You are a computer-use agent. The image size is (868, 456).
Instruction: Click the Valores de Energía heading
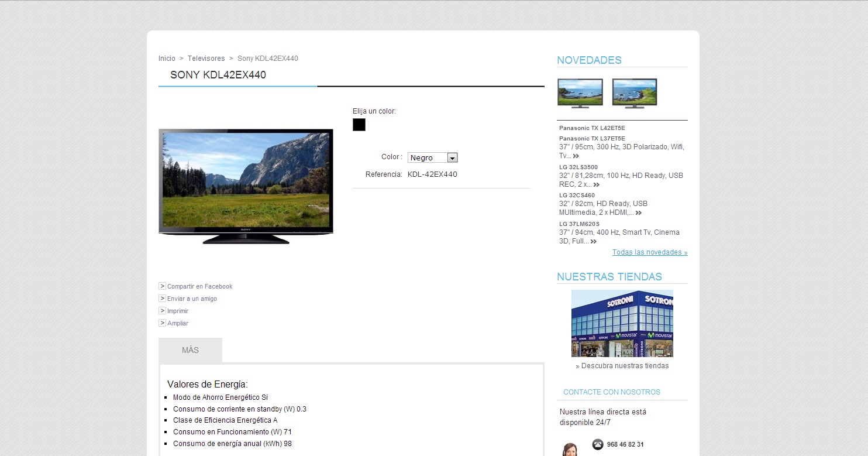pos(208,384)
